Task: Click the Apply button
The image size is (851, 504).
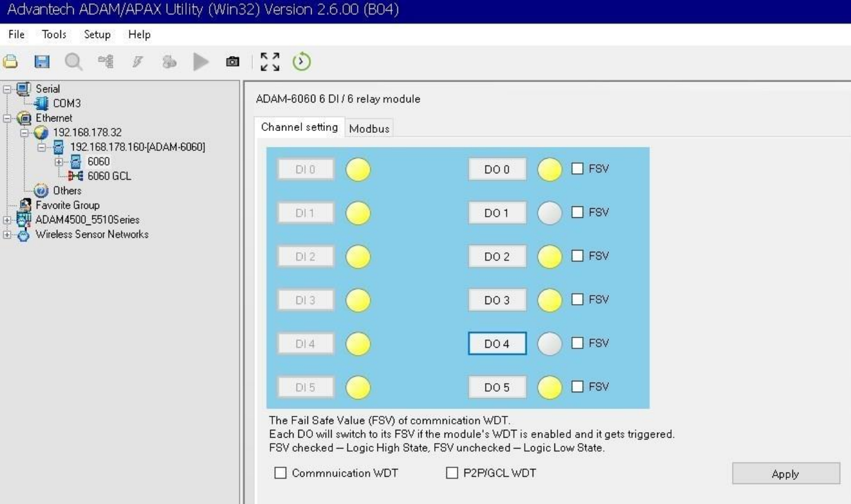Action: [x=785, y=474]
